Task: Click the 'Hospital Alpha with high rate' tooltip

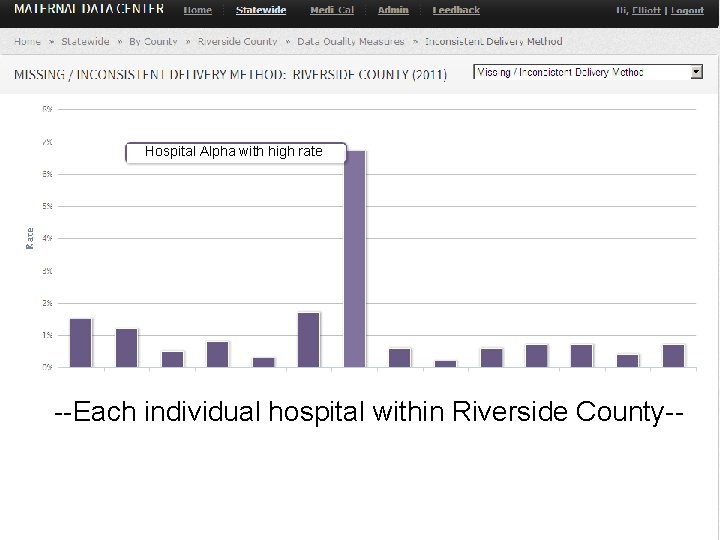Action: [236, 152]
